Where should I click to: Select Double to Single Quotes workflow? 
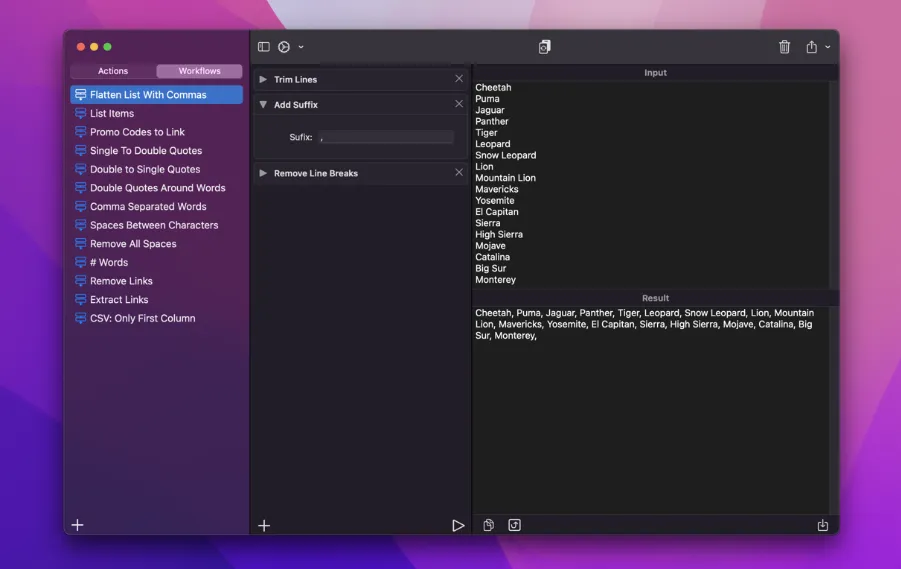pos(156,170)
